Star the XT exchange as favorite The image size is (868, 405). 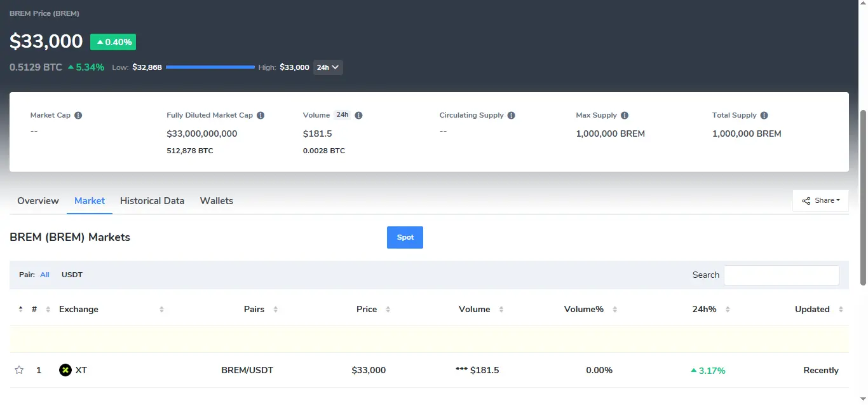(x=19, y=370)
